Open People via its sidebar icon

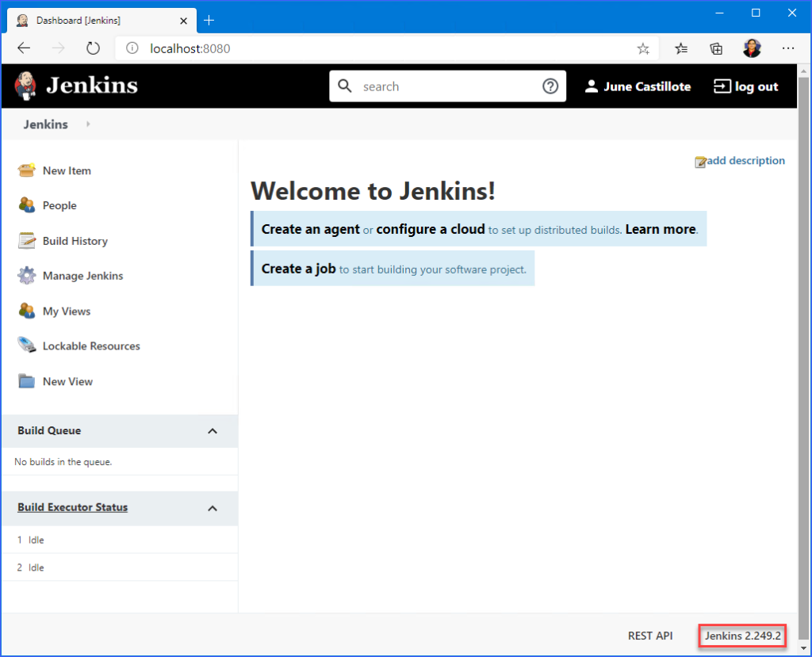[x=27, y=205]
